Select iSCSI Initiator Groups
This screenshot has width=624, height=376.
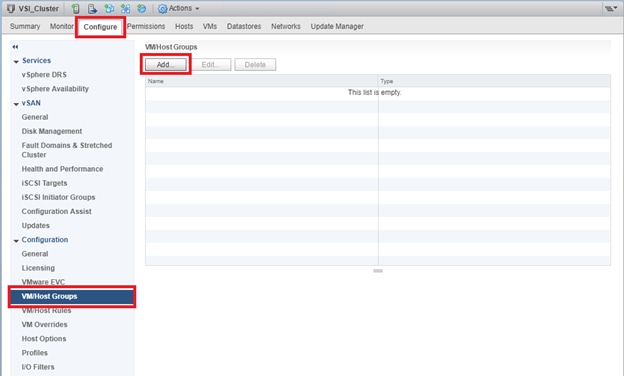pyautogui.click(x=58, y=197)
